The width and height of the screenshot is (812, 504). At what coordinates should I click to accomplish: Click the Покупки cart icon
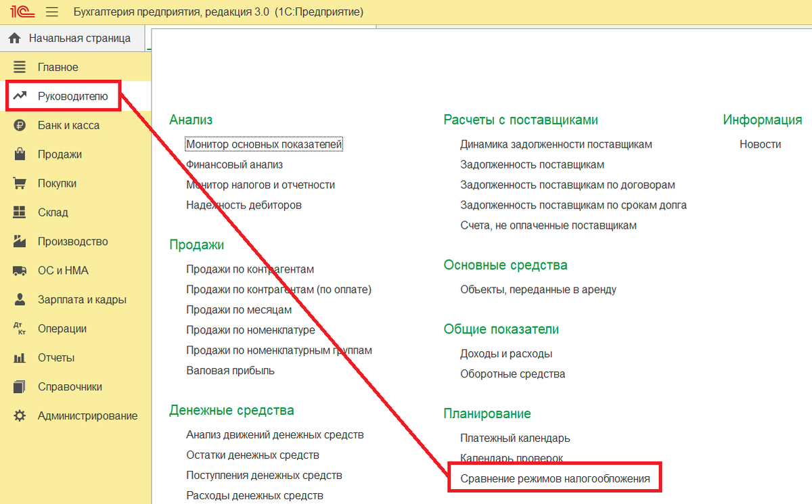(19, 183)
